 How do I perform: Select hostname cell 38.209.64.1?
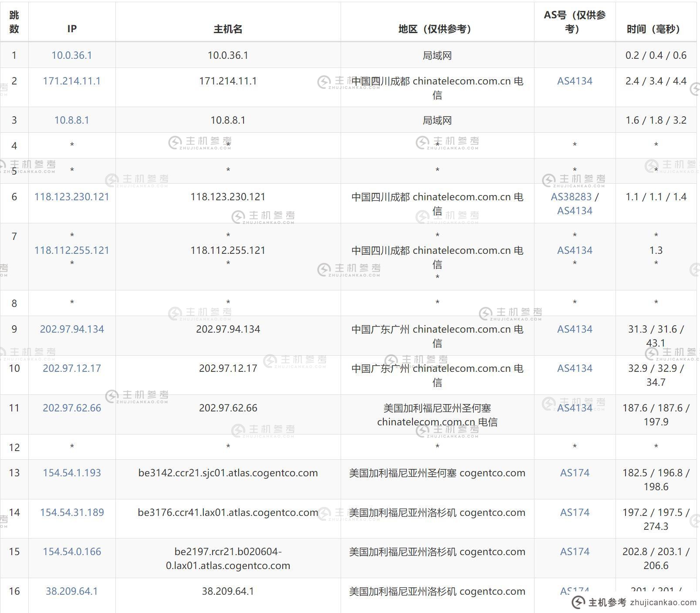[228, 591]
